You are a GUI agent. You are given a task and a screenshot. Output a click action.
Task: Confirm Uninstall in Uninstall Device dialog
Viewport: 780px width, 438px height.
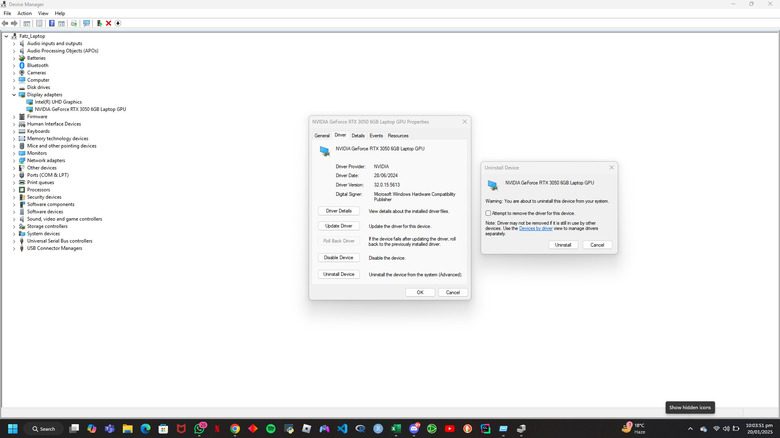(x=563, y=245)
